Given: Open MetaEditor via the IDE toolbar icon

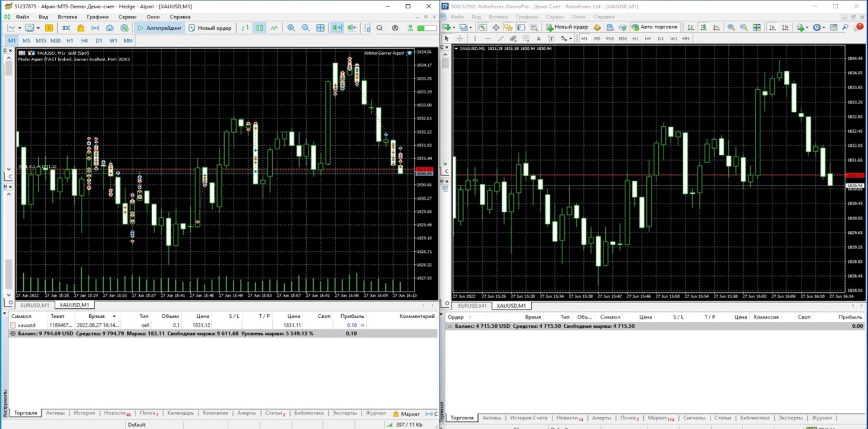Looking at the screenshot, I should 67,27.
